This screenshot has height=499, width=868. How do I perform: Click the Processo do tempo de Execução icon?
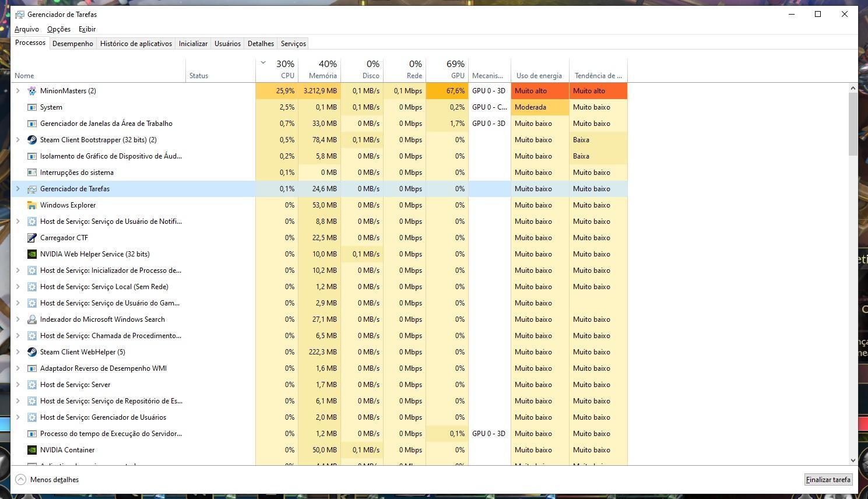click(x=32, y=434)
